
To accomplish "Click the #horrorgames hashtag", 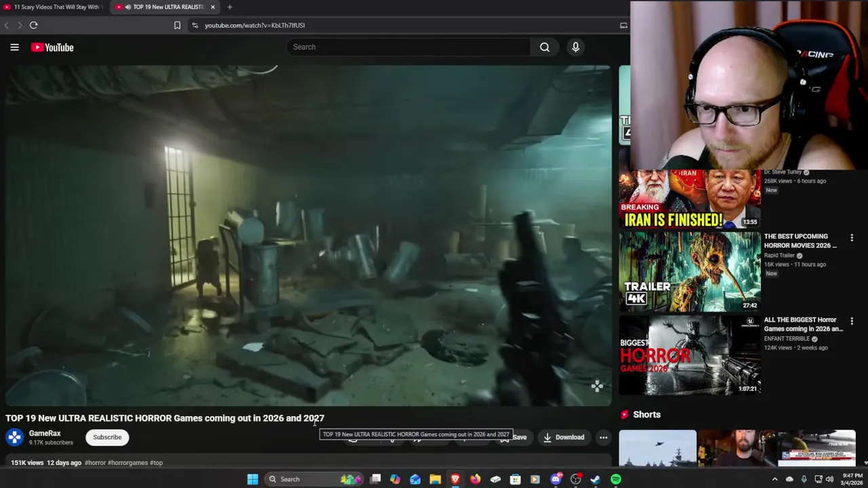I will tap(127, 463).
